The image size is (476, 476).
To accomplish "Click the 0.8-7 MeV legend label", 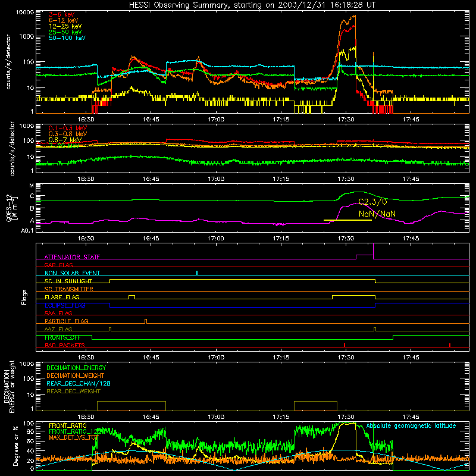I will [x=65, y=140].
